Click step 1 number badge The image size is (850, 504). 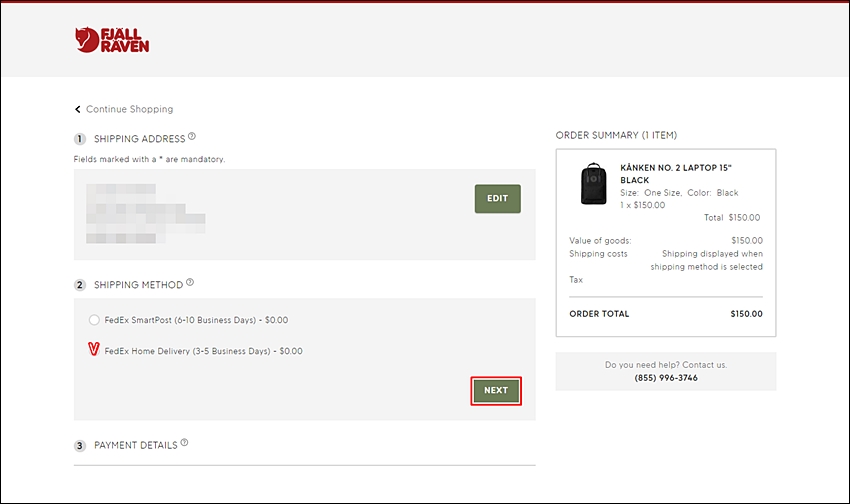tap(80, 139)
